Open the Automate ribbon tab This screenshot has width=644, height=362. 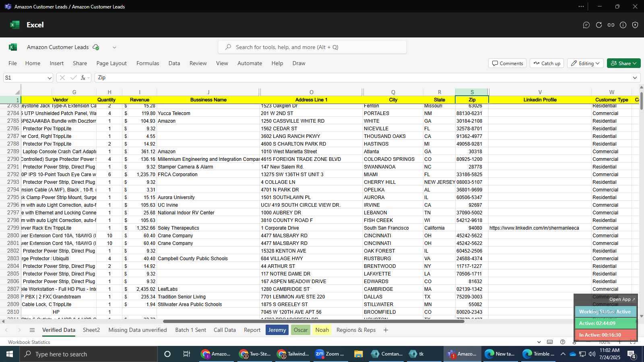(250, 63)
